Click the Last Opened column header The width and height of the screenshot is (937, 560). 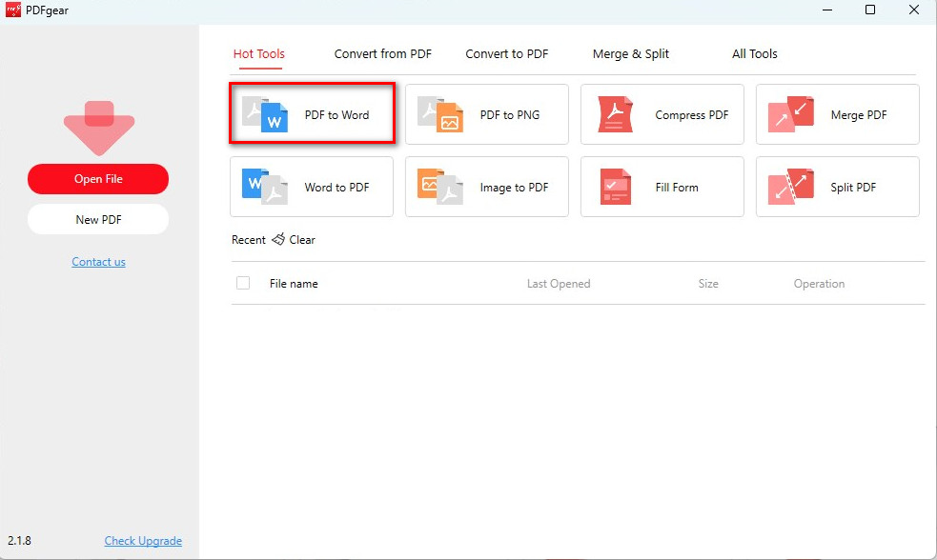559,284
